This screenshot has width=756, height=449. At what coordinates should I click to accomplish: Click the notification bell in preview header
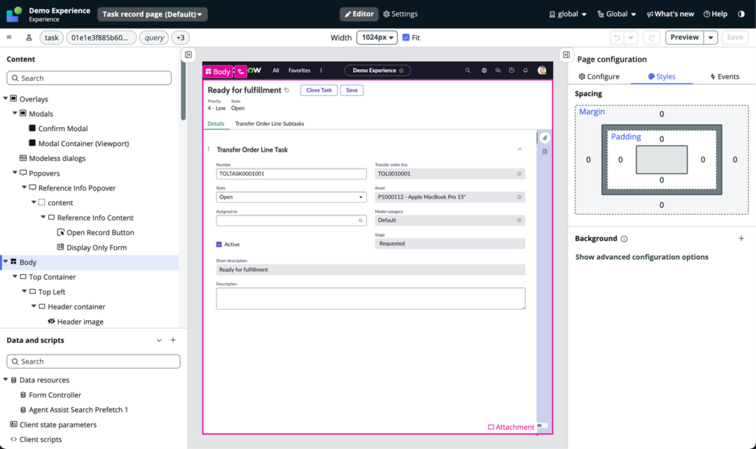point(525,70)
